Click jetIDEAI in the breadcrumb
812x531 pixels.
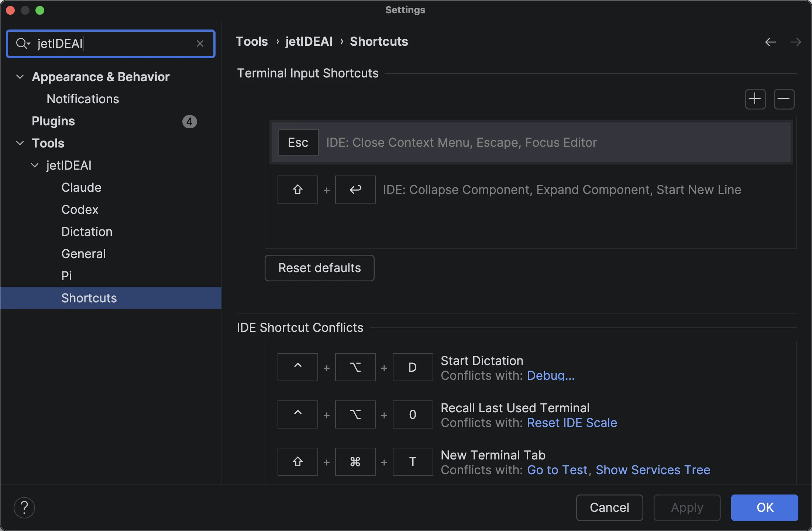tap(309, 41)
